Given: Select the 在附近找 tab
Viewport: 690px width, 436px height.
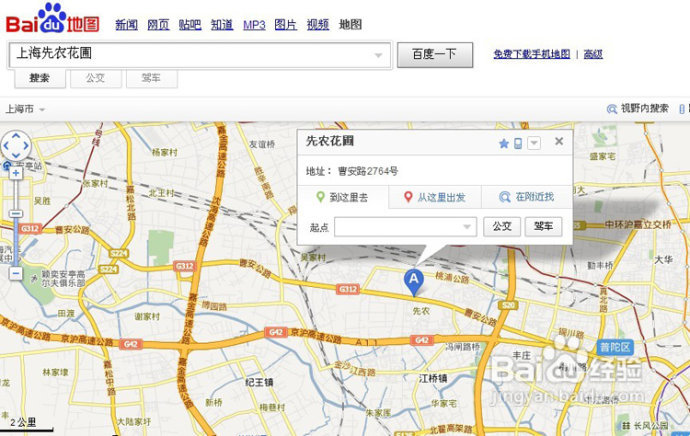Looking at the screenshot, I should [527, 197].
